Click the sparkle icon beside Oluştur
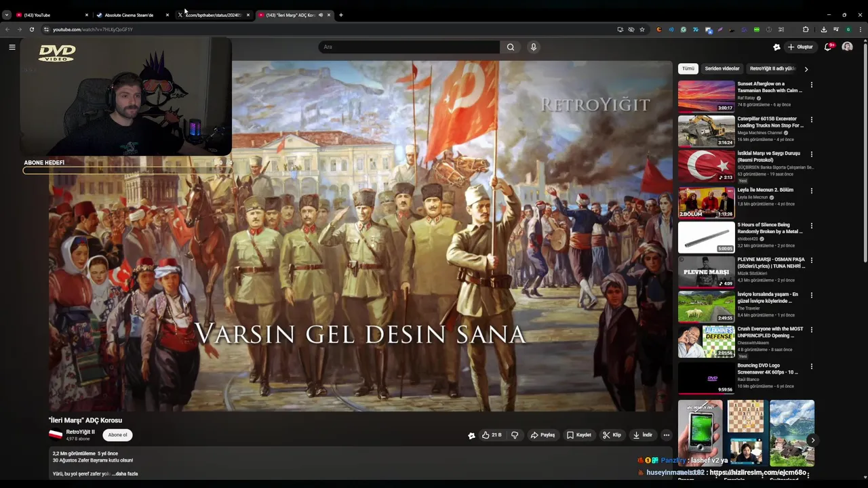 776,47
